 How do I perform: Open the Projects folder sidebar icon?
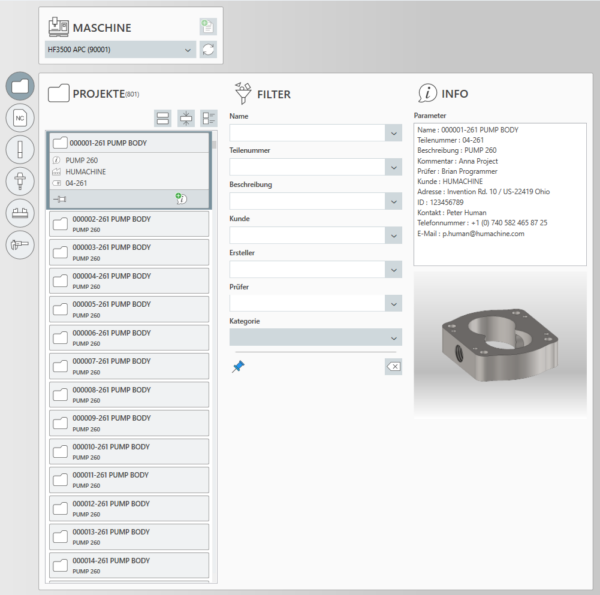tap(20, 86)
